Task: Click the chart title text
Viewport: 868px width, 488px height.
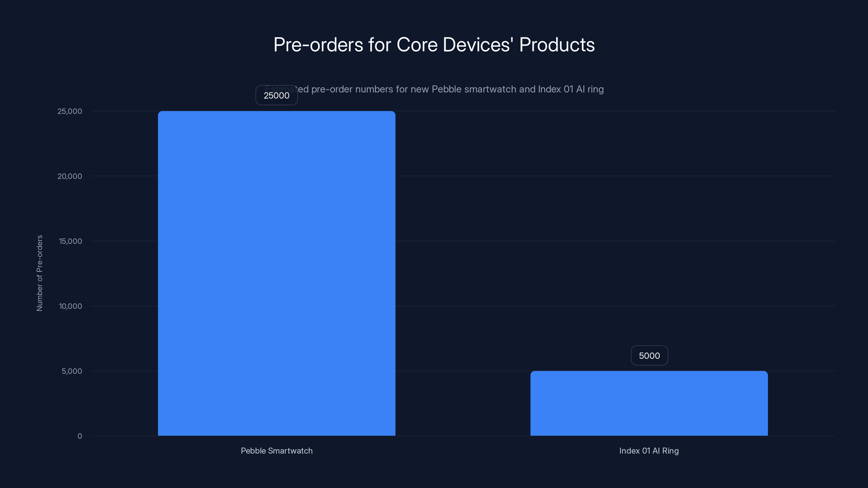Action: (434, 44)
